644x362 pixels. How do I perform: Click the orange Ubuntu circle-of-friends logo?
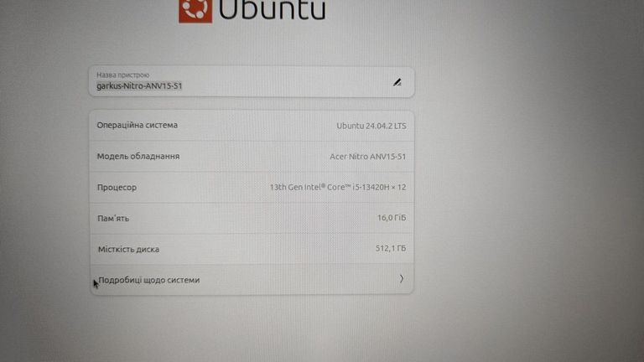click(x=195, y=11)
